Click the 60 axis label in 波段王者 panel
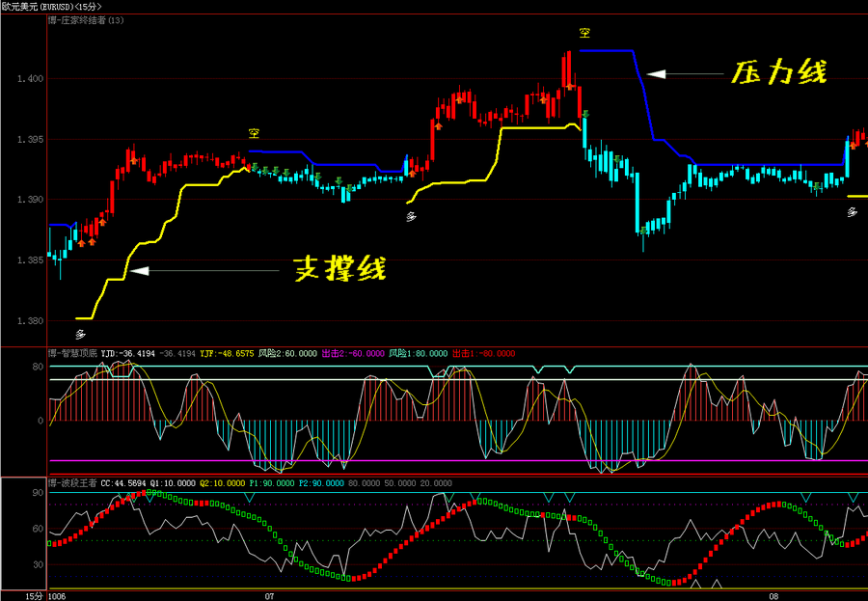The width and height of the screenshot is (868, 601). [x=38, y=529]
